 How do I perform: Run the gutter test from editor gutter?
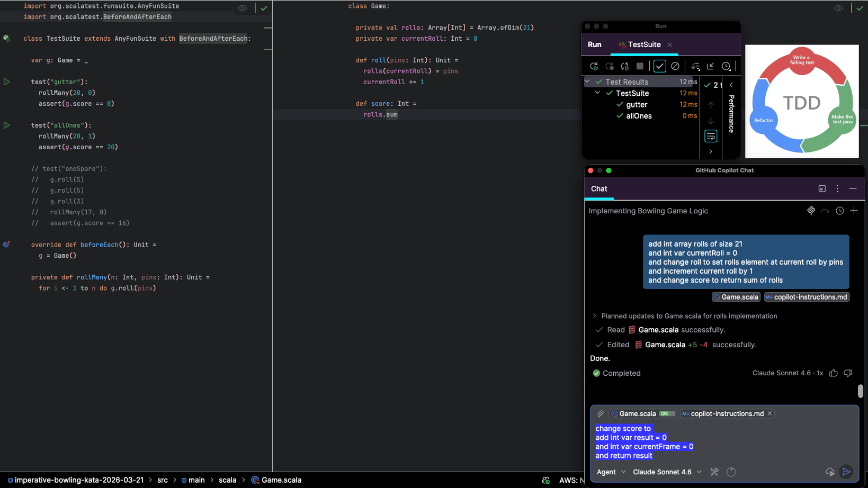point(7,82)
